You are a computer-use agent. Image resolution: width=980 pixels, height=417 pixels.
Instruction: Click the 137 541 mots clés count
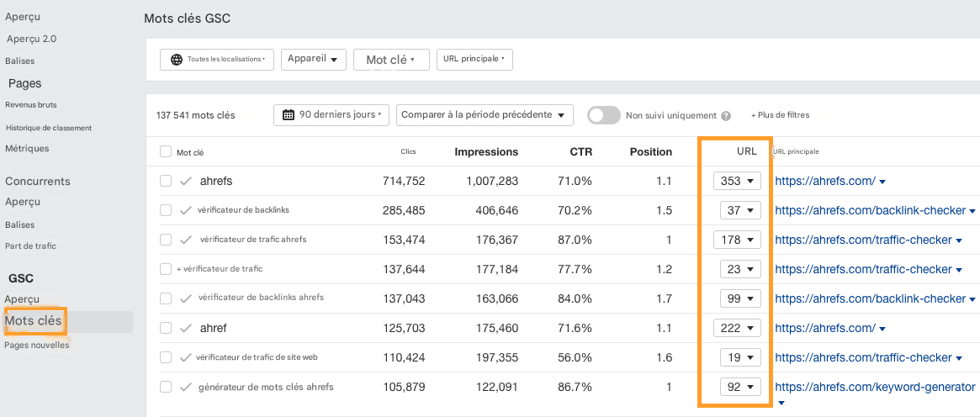[x=196, y=115]
